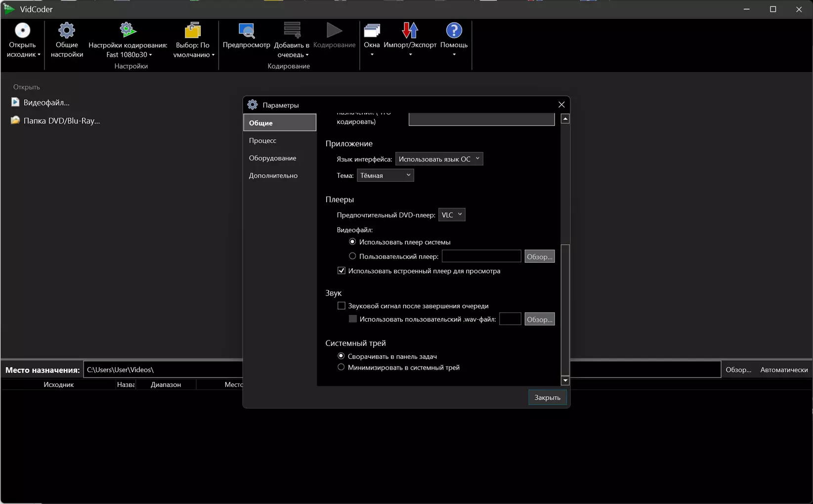Screen dimensions: 813x504
Task: Select Пользовательский плеер radio button
Action: point(352,256)
